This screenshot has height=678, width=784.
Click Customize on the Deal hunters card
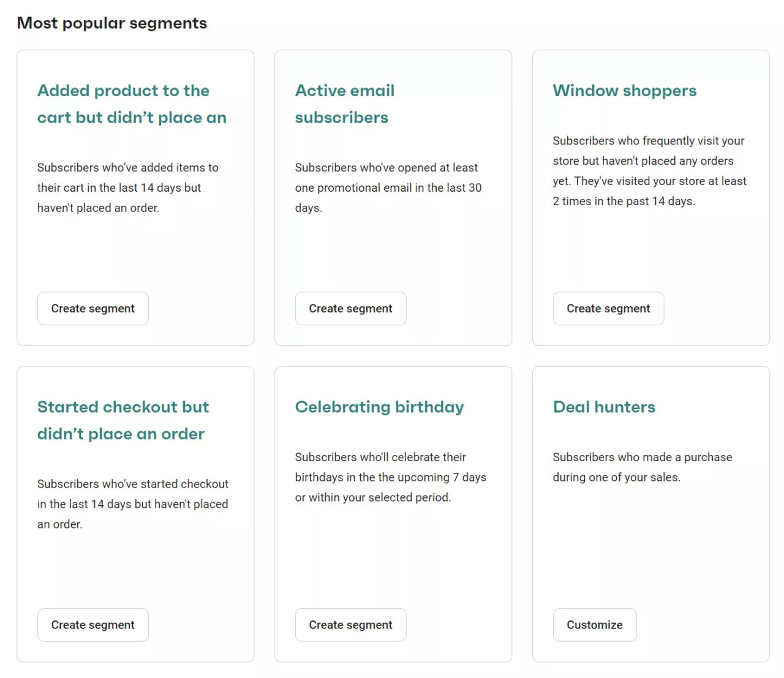(594, 625)
